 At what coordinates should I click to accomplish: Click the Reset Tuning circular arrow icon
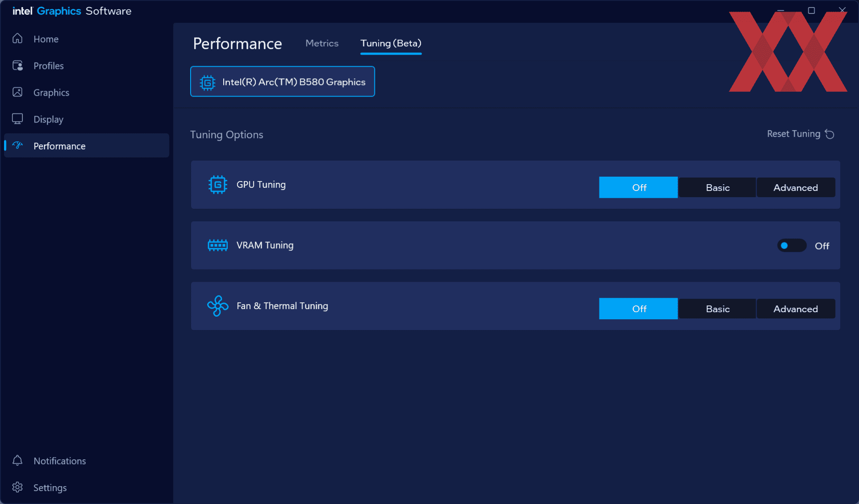point(829,134)
